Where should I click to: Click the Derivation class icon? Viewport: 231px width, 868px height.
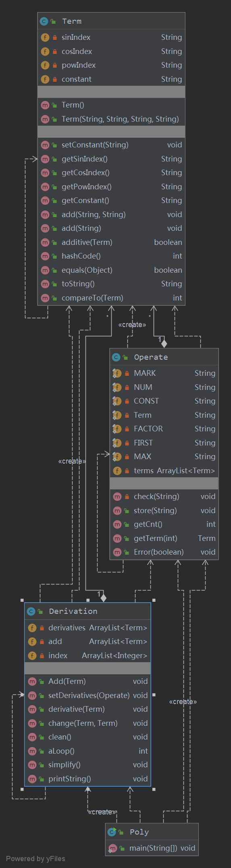pos(31,611)
